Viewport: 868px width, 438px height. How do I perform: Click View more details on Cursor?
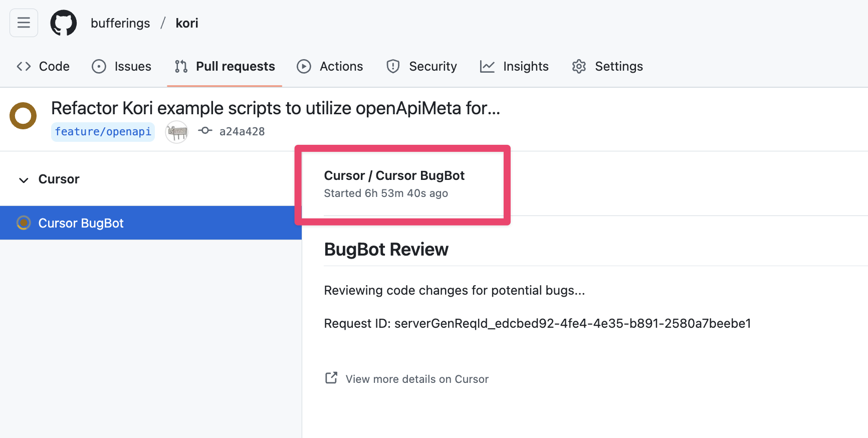pyautogui.click(x=417, y=379)
